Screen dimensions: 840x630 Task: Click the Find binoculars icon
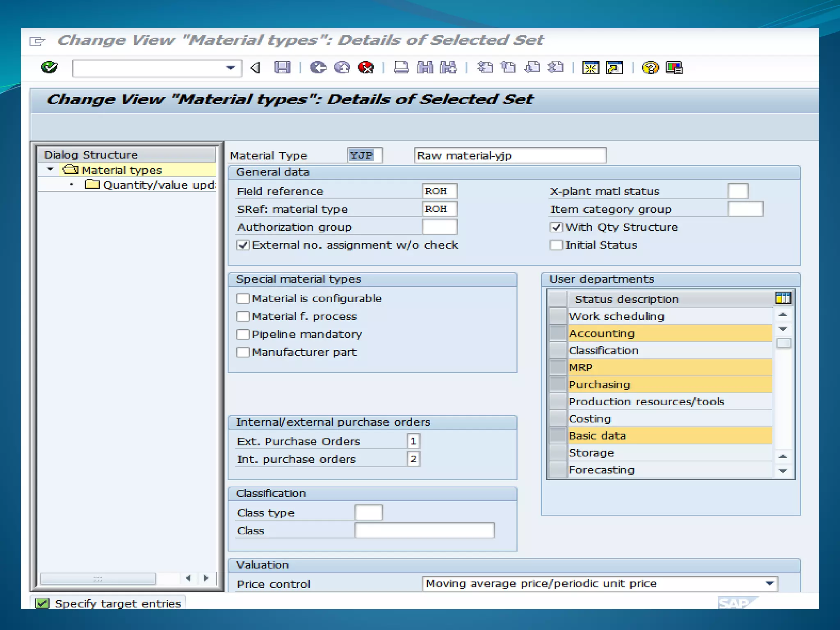tap(425, 67)
